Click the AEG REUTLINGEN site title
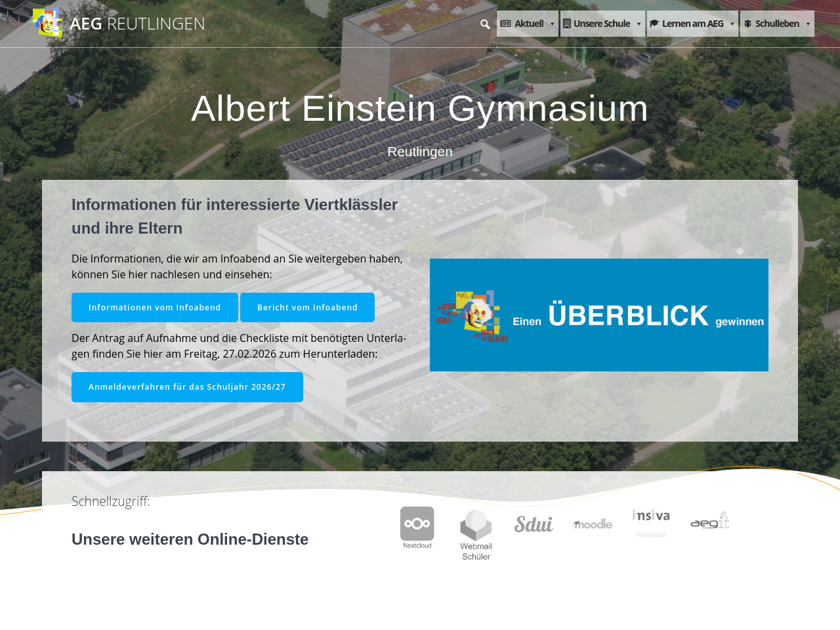 [137, 24]
